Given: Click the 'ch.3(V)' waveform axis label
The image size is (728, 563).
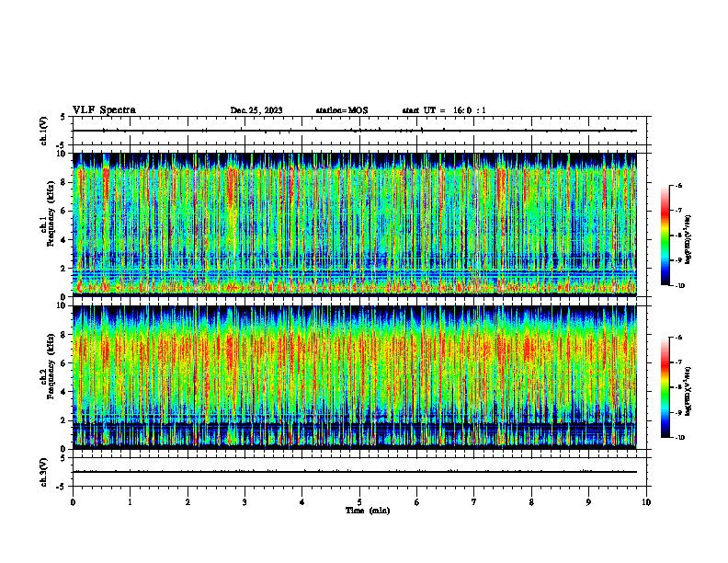Looking at the screenshot, I should pos(43,472).
